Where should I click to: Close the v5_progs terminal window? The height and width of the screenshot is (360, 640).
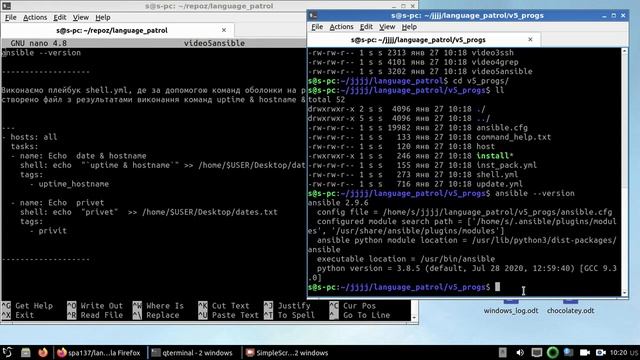(623, 16)
